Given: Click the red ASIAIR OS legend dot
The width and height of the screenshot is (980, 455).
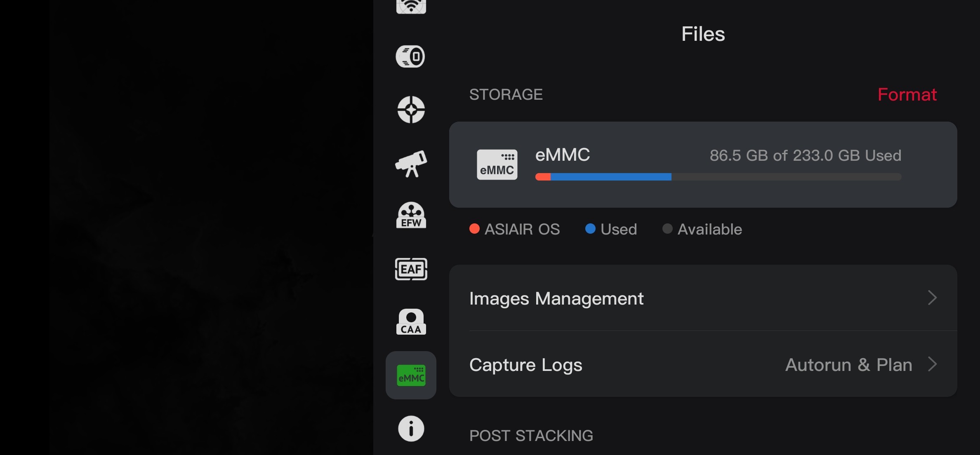Looking at the screenshot, I should 474,229.
